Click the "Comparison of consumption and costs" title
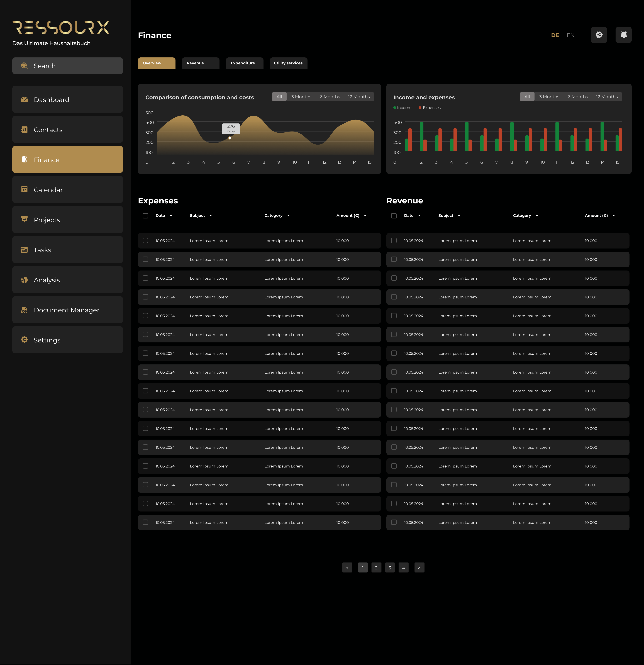 [x=199, y=97]
